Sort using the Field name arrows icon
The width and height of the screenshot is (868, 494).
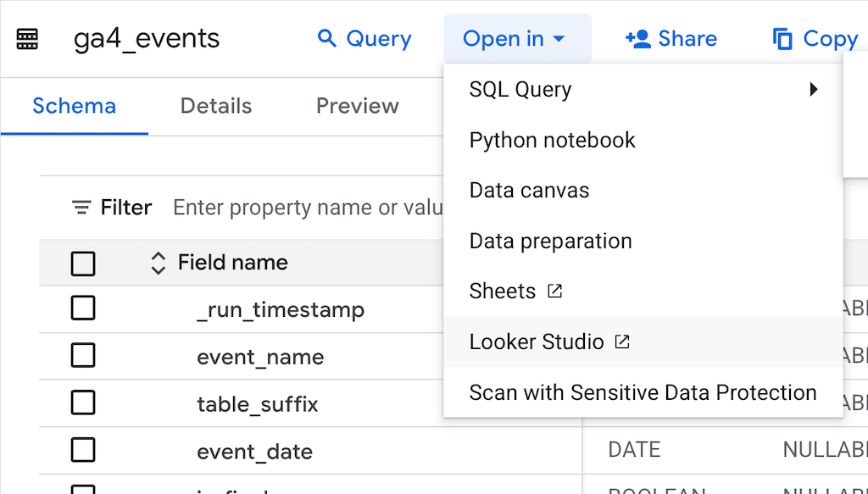[x=159, y=264]
